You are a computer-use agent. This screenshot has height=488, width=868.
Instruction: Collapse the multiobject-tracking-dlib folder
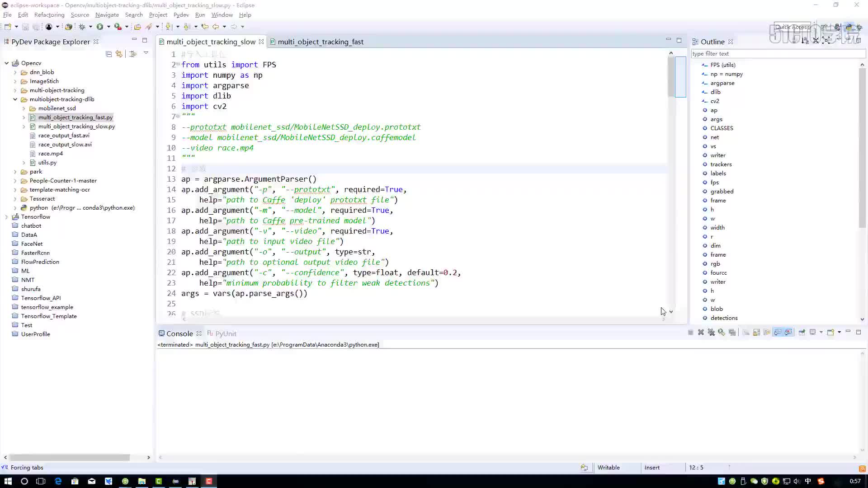coord(15,99)
